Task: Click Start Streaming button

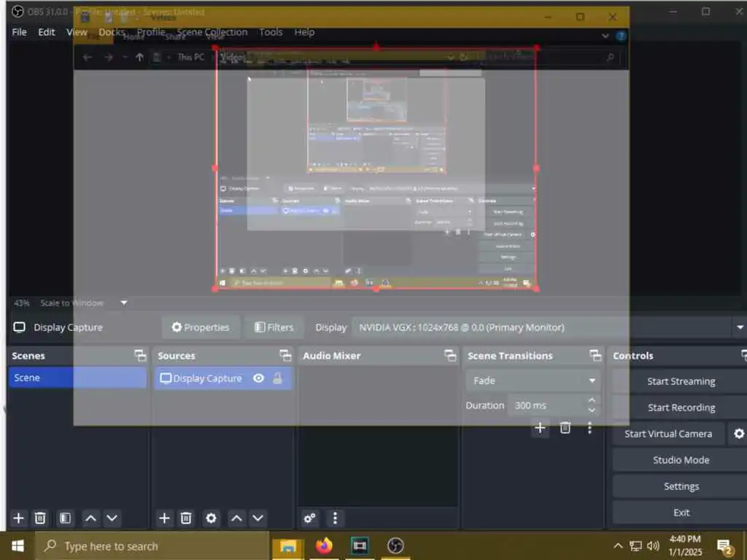Action: tap(681, 381)
